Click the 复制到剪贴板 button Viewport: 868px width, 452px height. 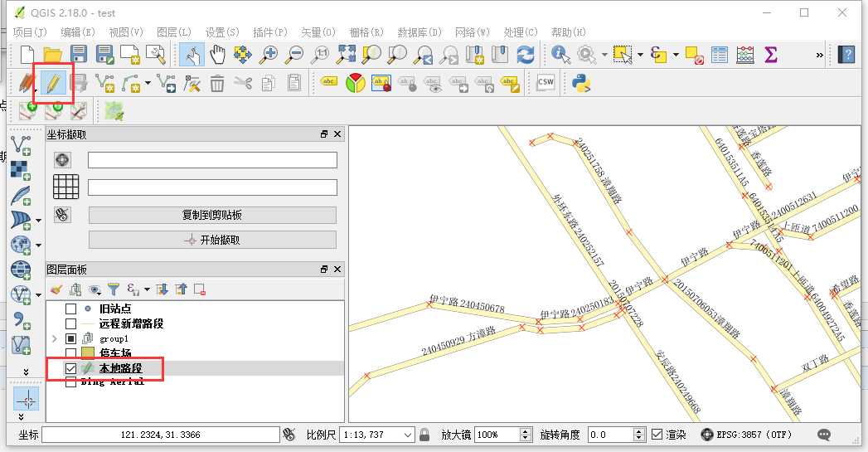coord(212,215)
